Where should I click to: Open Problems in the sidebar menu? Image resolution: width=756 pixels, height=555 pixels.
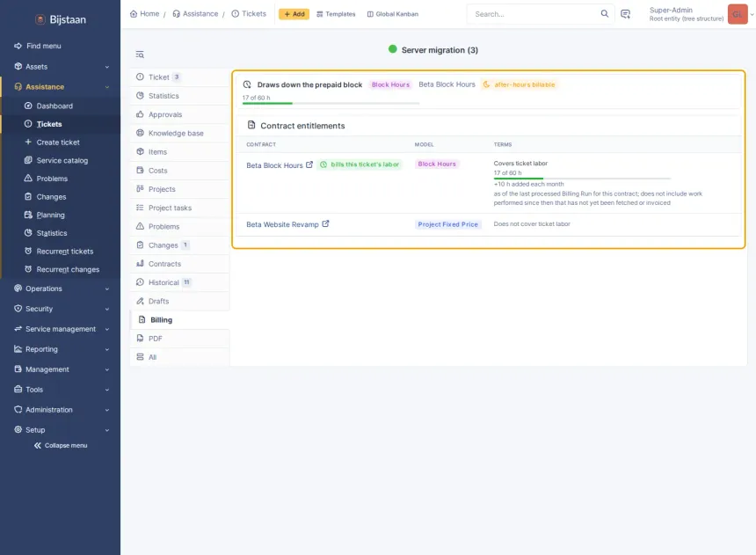tap(52, 179)
